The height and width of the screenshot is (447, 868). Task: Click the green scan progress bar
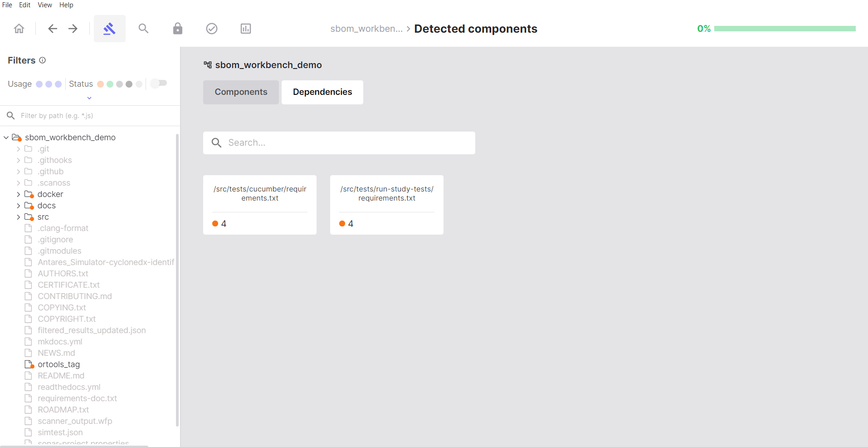785,29
